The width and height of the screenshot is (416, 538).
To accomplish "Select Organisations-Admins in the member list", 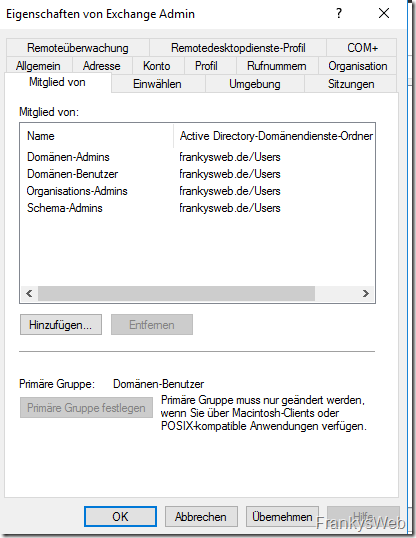I will click(77, 191).
